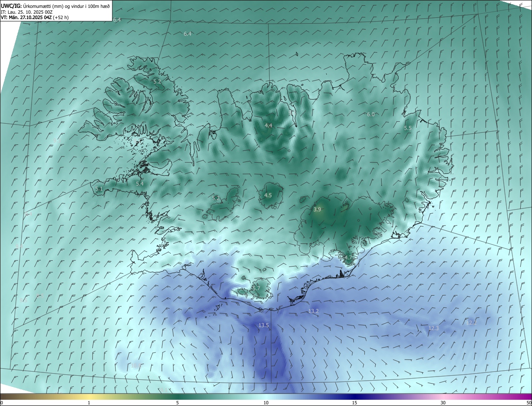Click the colour scale tick labelled 50
This screenshot has height=406, width=532.
point(529,403)
